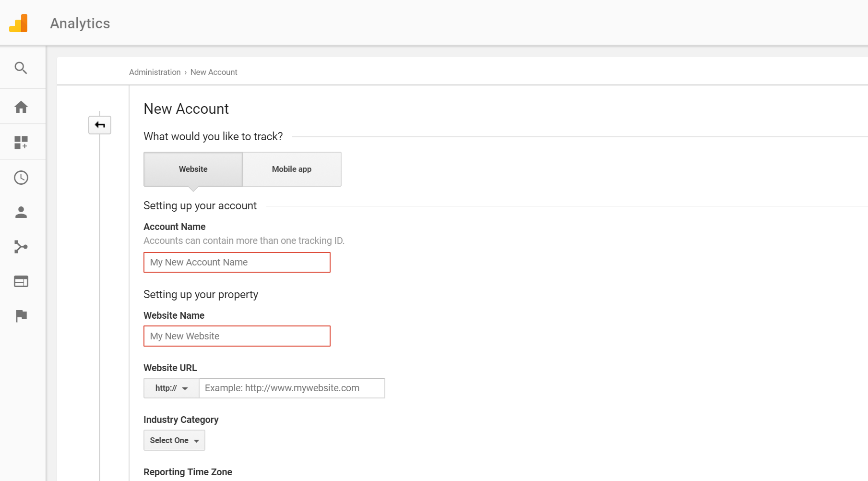The width and height of the screenshot is (868, 481).
Task: Click the Website URL example input field
Action: point(291,388)
